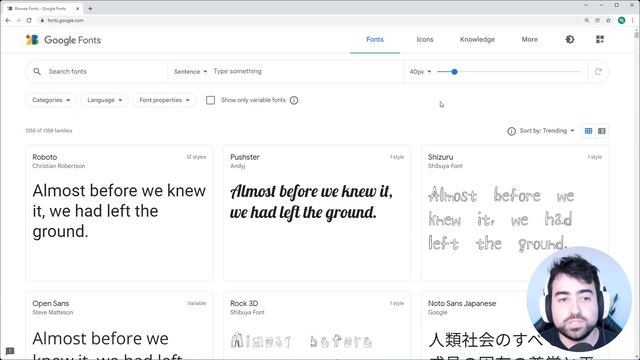This screenshot has height=360, width=640.
Task: Open the Pushster font card
Action: 317,213
